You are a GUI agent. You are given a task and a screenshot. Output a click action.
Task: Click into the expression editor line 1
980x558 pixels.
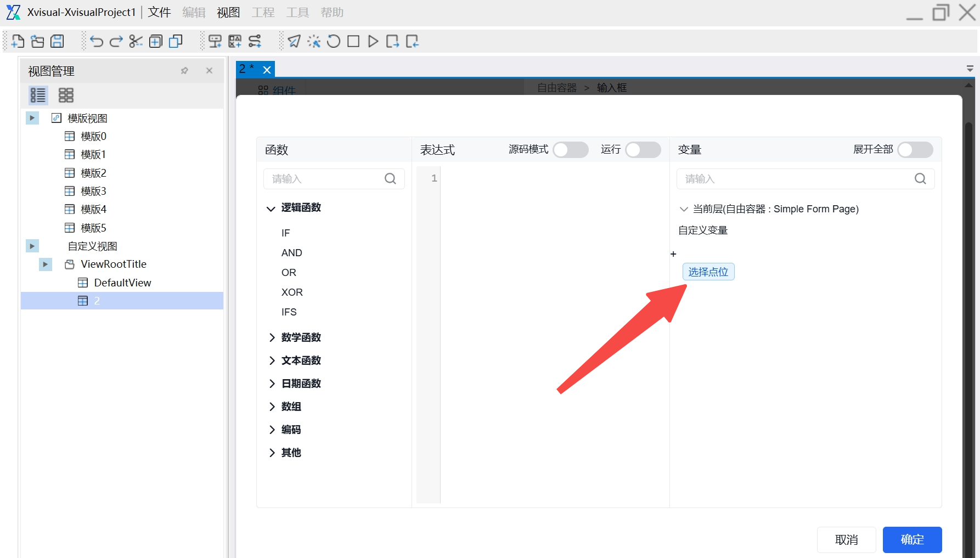(554, 178)
